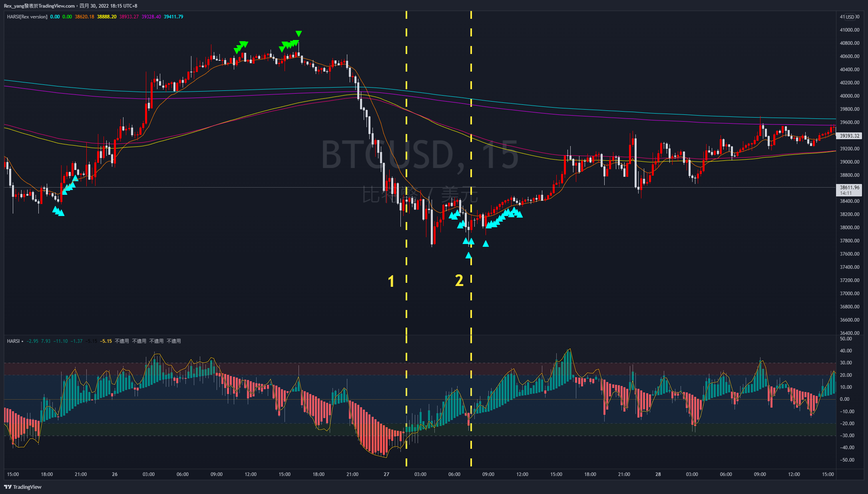Click the yellow 38888.20 legend value

[107, 17]
